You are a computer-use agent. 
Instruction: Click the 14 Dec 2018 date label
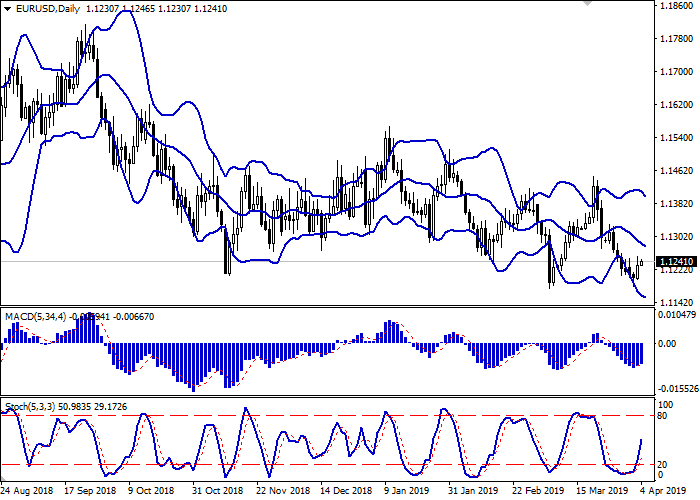346,491
